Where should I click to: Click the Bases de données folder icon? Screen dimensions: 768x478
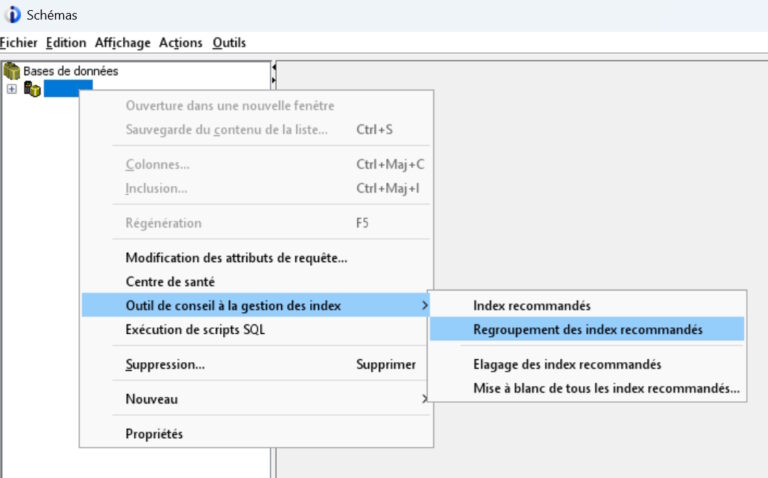coord(12,71)
